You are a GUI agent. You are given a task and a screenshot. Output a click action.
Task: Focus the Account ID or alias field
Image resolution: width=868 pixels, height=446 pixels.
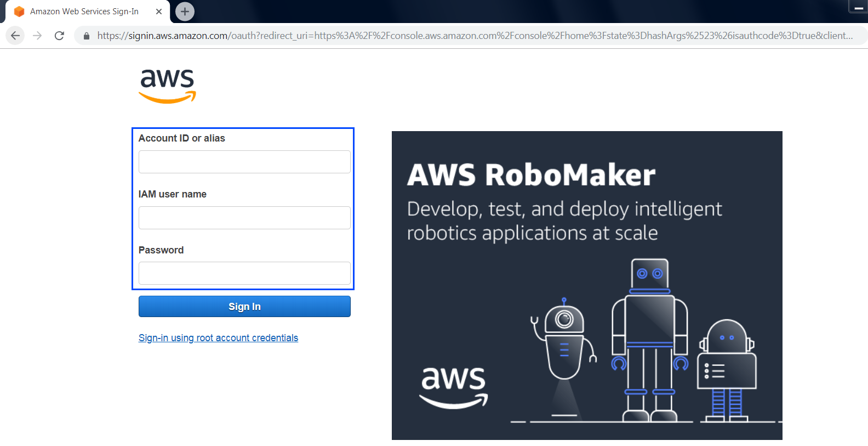pos(244,162)
